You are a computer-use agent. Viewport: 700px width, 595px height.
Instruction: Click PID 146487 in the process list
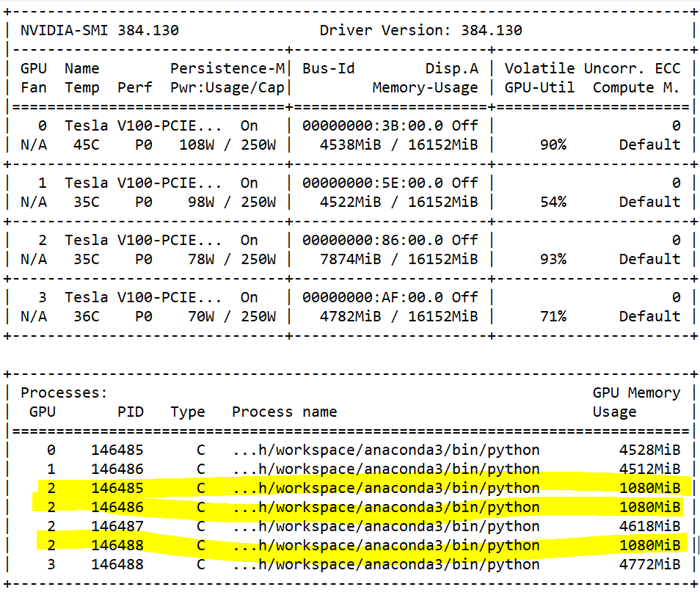(x=117, y=527)
